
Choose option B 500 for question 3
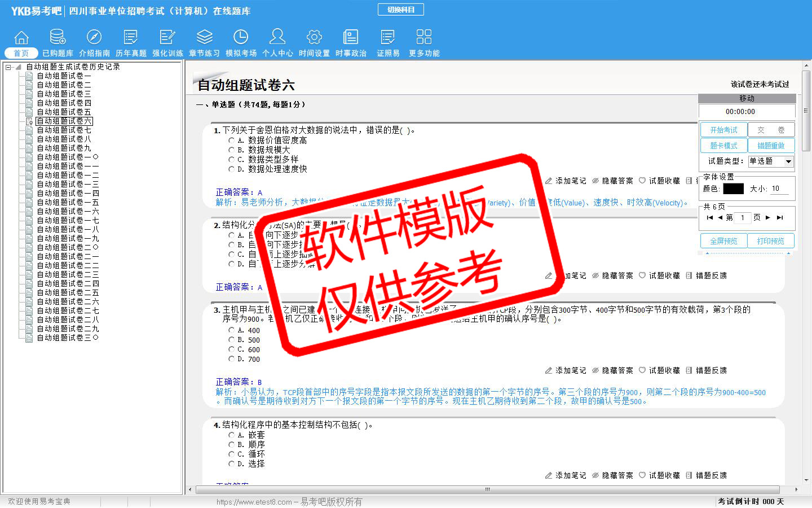[232, 340]
